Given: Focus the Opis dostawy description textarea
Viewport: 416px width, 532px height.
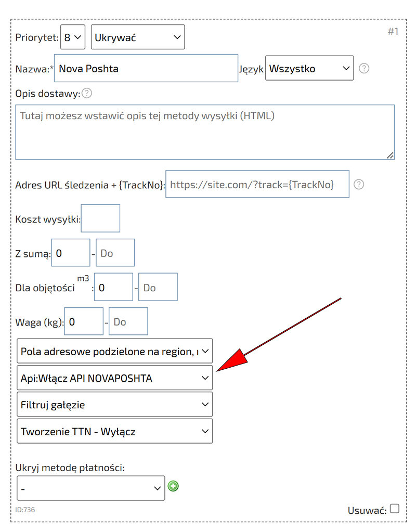Looking at the screenshot, I should coord(204,132).
